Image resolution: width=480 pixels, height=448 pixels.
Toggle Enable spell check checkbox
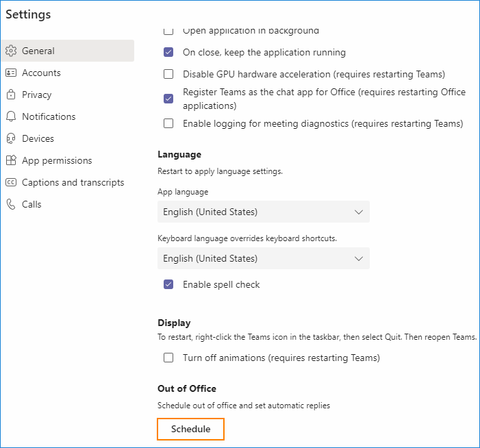168,284
